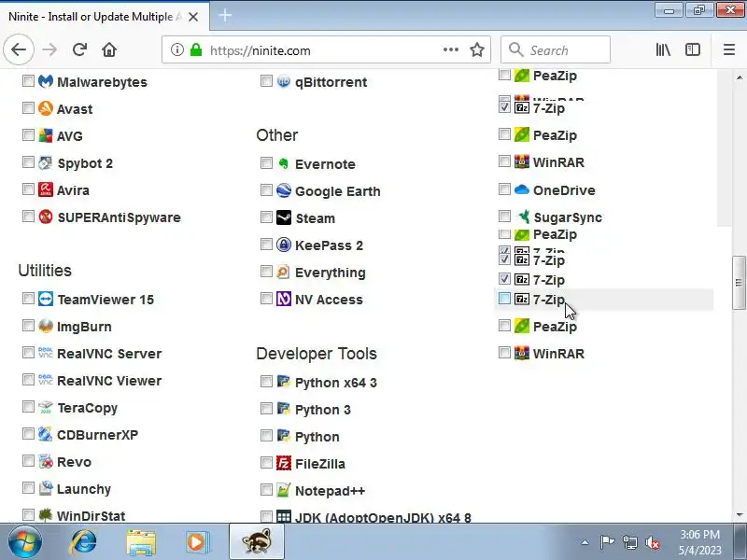
Task: Click the Everything search icon
Action: click(284, 272)
